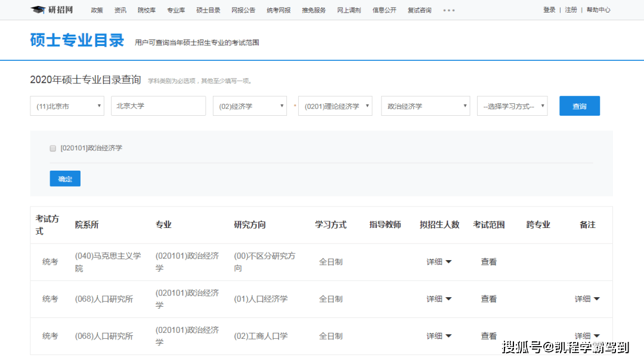This screenshot has height=361, width=644.
Task: Open the more options ellipsis in navigation
Action: tap(448, 10)
